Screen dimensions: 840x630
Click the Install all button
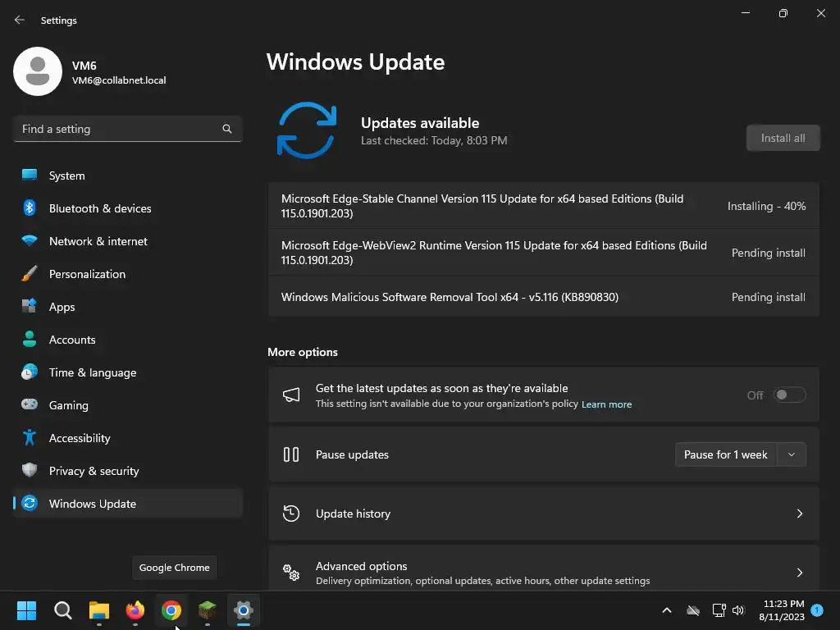(x=783, y=138)
